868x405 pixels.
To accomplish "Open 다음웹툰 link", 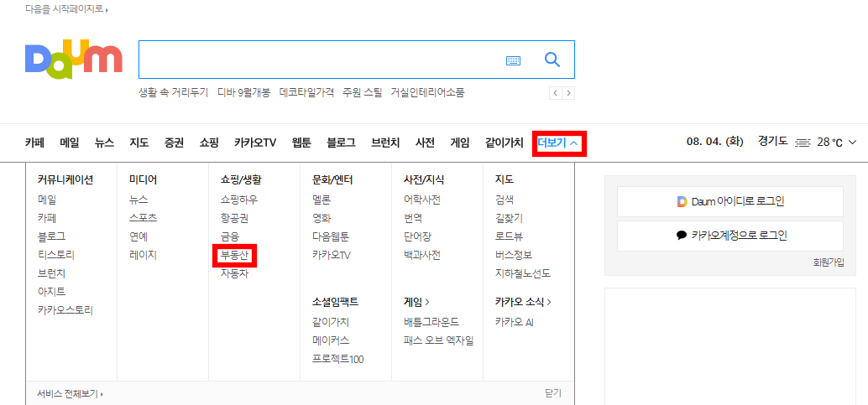I will [331, 236].
